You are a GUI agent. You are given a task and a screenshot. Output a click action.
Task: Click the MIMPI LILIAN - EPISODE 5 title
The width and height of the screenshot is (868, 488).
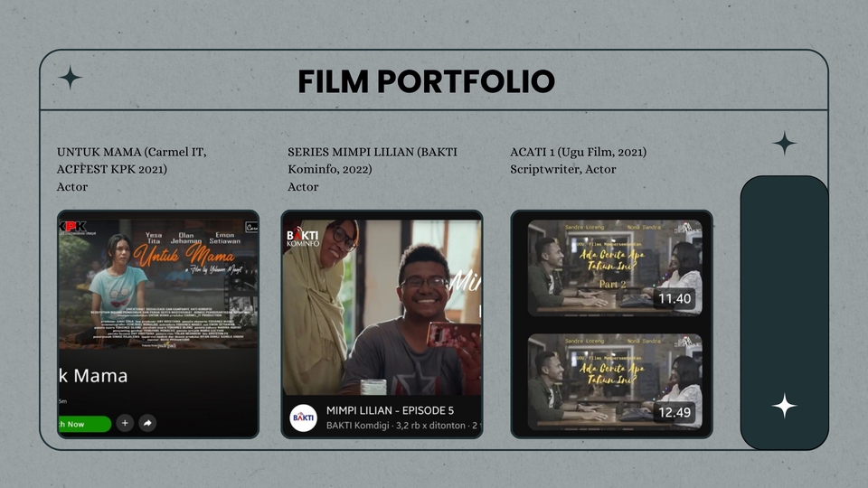point(390,410)
